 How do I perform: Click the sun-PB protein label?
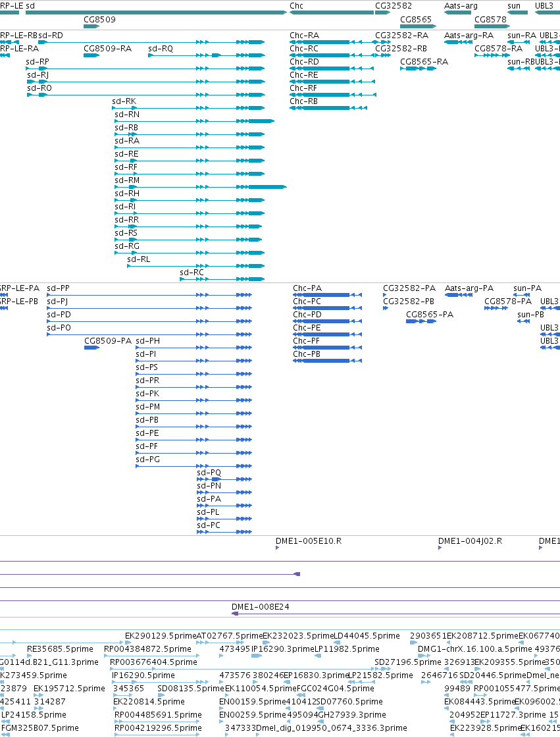click(x=530, y=315)
